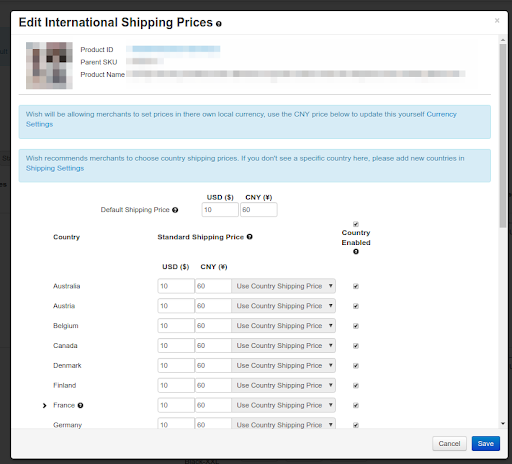Viewport: 512px width, 464px height.
Task: Open Finland's Use Country Shipping Price dropdown
Action: (283, 385)
